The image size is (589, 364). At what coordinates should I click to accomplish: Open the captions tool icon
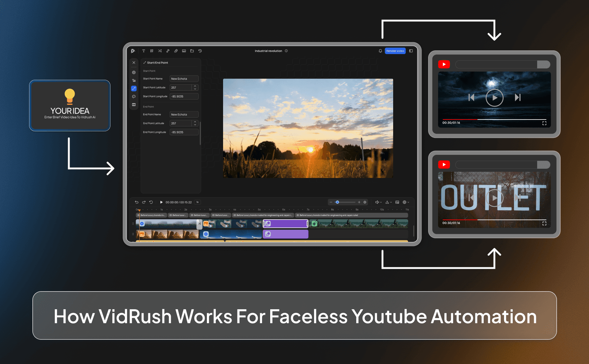point(184,51)
